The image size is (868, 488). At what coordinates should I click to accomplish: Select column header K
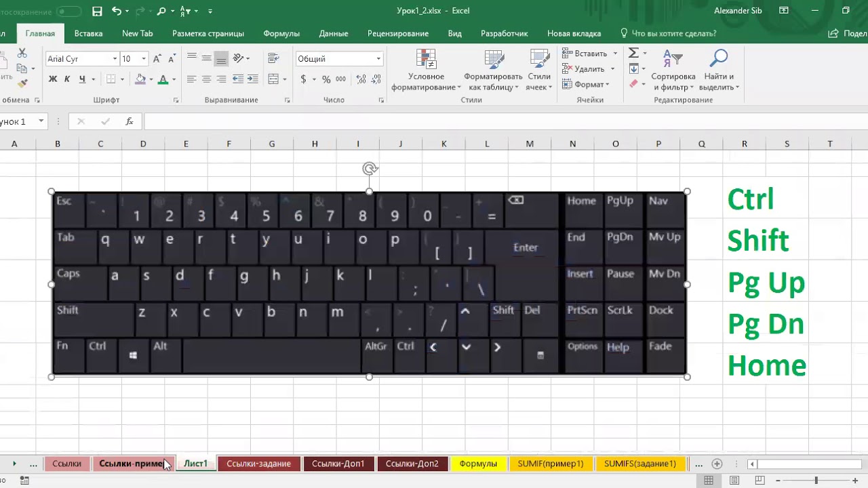(x=443, y=144)
